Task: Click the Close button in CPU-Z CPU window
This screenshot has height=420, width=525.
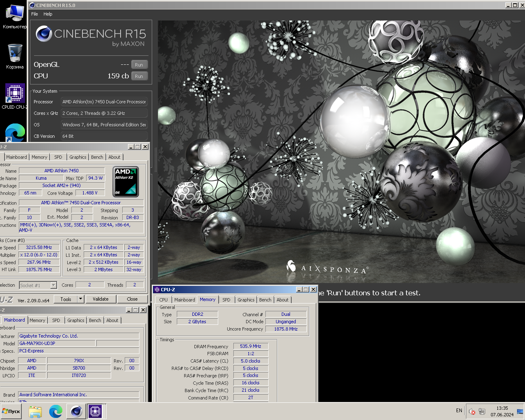Action: pos(132,299)
